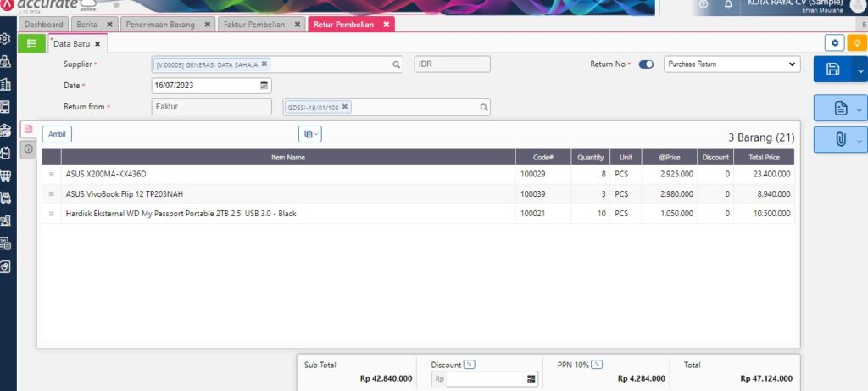Click the paperclip attachment button

[x=840, y=140]
